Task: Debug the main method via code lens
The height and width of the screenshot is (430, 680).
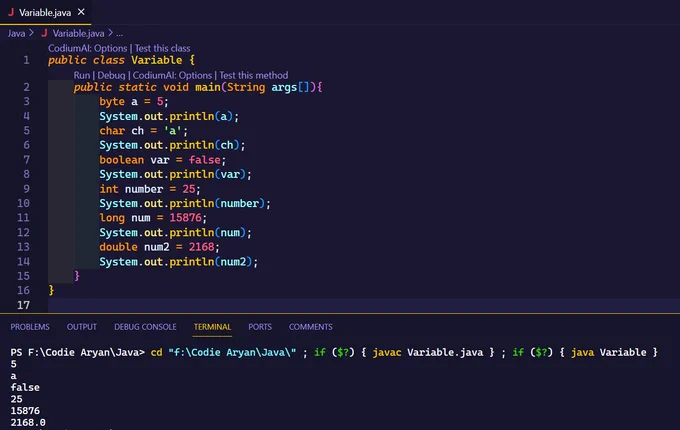Action: pyautogui.click(x=111, y=75)
